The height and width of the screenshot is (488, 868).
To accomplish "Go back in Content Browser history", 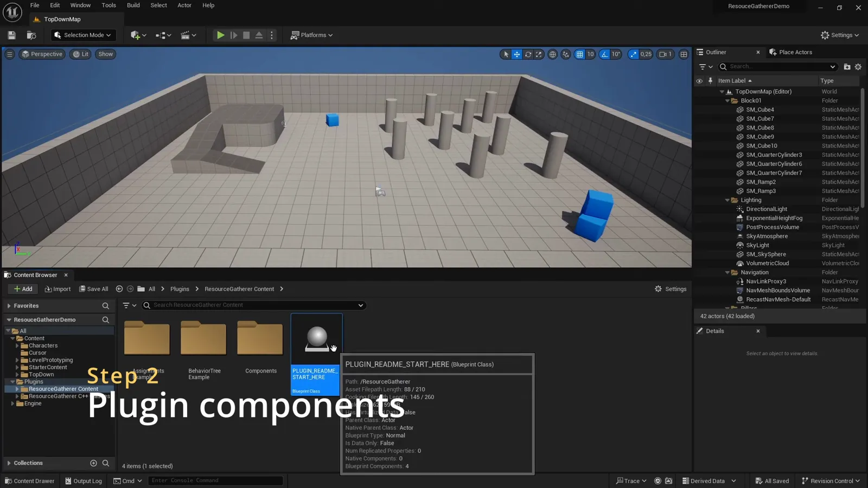I will [119, 289].
